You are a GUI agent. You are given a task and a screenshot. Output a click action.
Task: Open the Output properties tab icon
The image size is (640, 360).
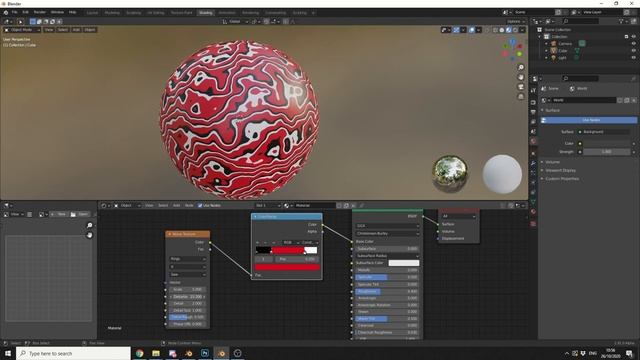coord(533,112)
